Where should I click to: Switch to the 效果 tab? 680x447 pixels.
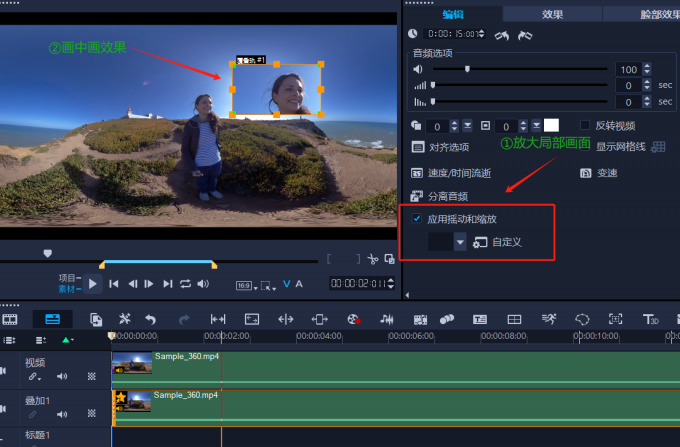pos(552,14)
